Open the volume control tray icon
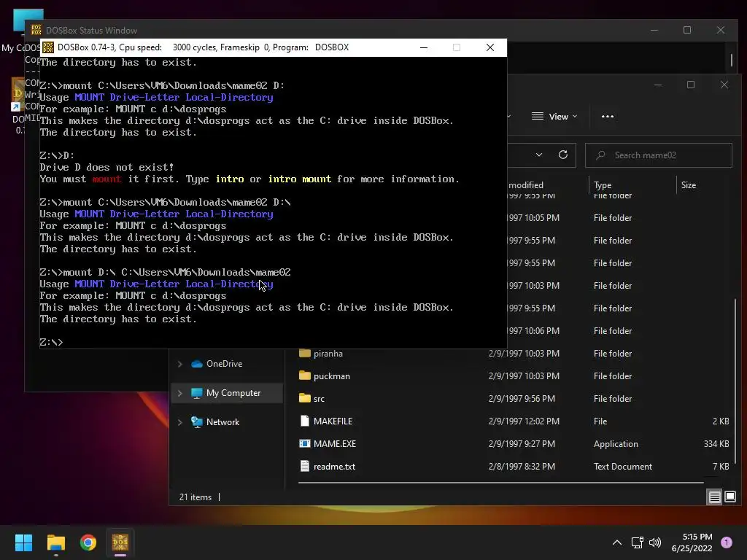This screenshot has width=747, height=560. coord(655,542)
